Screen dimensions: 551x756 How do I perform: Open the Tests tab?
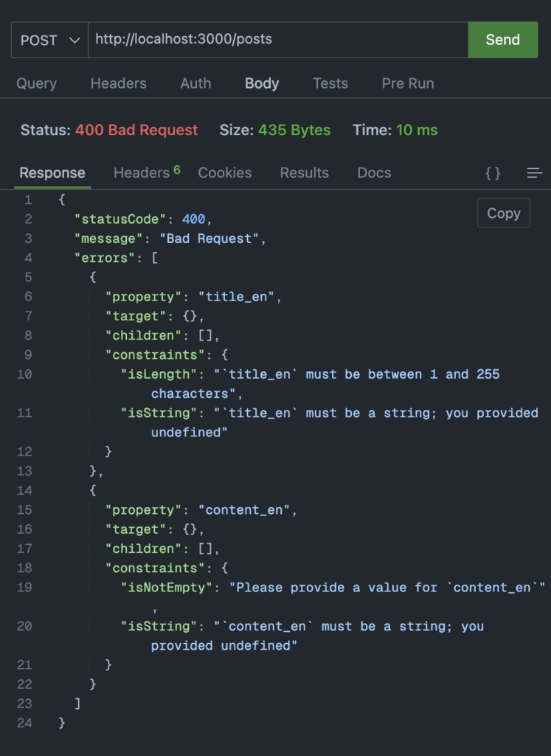330,83
